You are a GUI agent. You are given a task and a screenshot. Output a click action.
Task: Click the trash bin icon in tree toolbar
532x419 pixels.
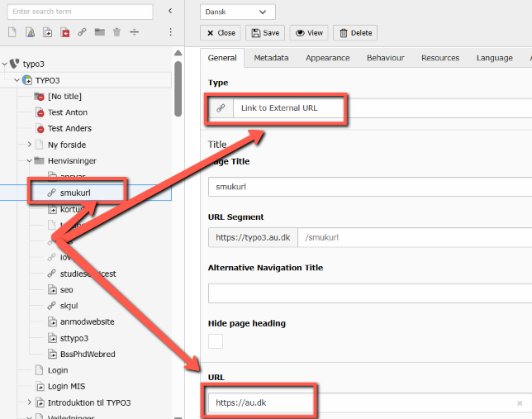click(x=116, y=32)
